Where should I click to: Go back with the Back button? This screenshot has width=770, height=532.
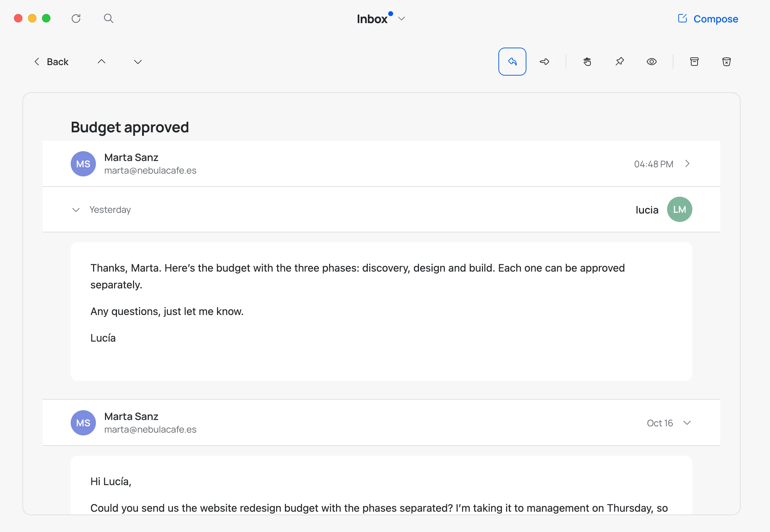click(x=51, y=62)
